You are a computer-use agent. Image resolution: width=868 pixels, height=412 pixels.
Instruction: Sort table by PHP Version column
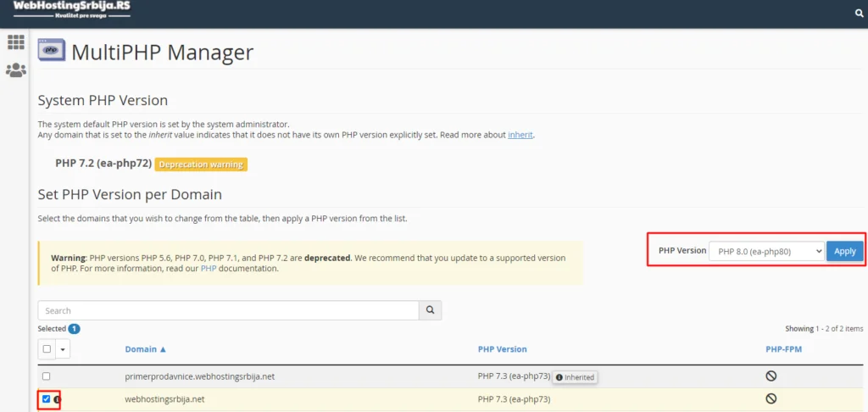pyautogui.click(x=502, y=349)
